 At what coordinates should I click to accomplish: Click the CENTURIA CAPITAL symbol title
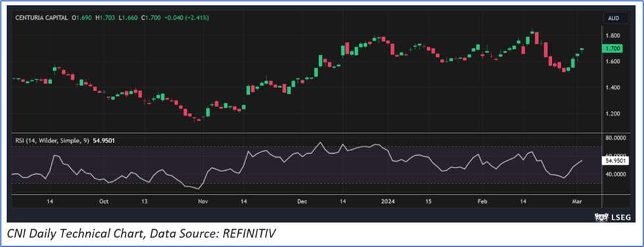coord(41,18)
